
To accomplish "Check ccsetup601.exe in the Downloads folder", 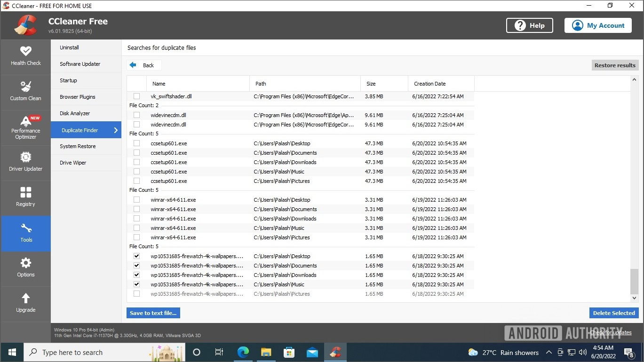I will (136, 162).
